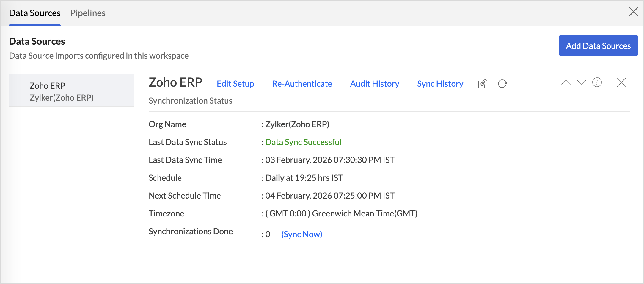
Task: Go to next data source with down chevron
Action: tap(581, 82)
